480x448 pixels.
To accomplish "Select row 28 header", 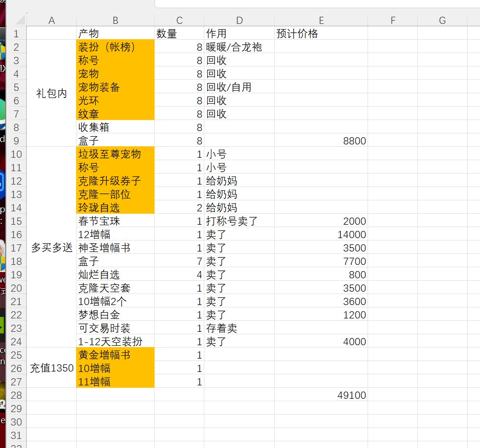I will point(16,395).
